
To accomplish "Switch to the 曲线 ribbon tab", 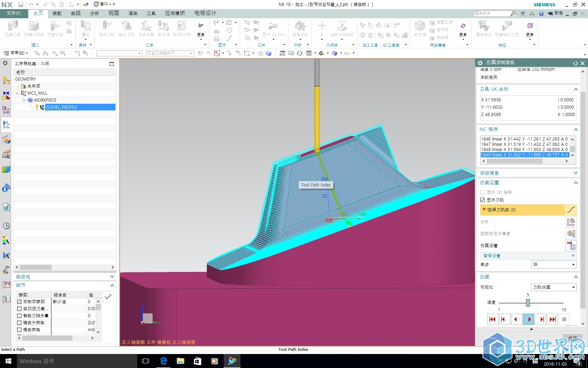I will click(x=76, y=13).
